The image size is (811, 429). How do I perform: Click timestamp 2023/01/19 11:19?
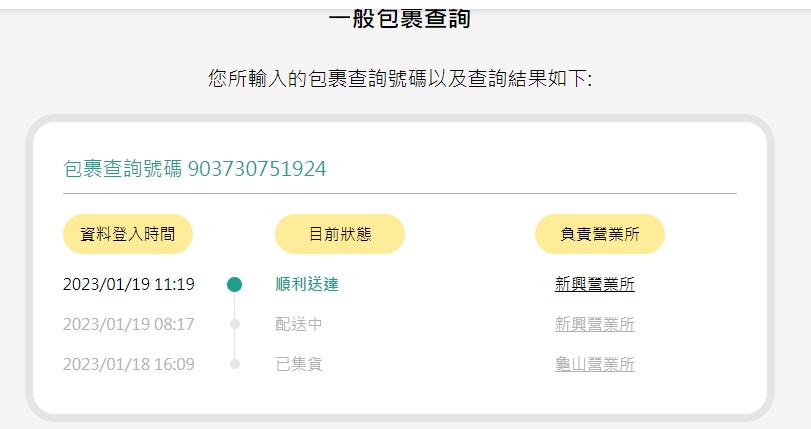[129, 284]
